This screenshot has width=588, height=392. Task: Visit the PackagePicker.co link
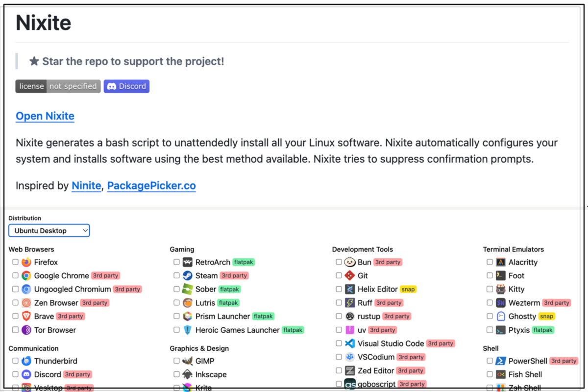[x=151, y=186]
